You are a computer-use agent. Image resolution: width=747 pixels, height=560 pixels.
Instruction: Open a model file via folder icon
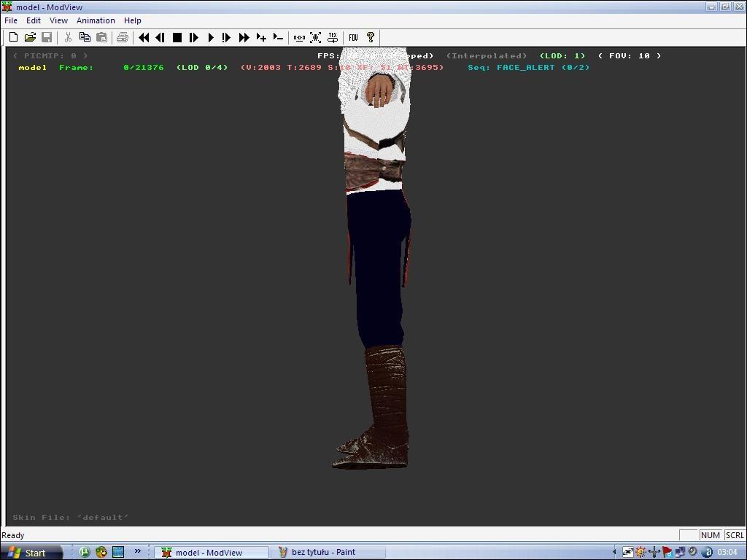pos(30,37)
